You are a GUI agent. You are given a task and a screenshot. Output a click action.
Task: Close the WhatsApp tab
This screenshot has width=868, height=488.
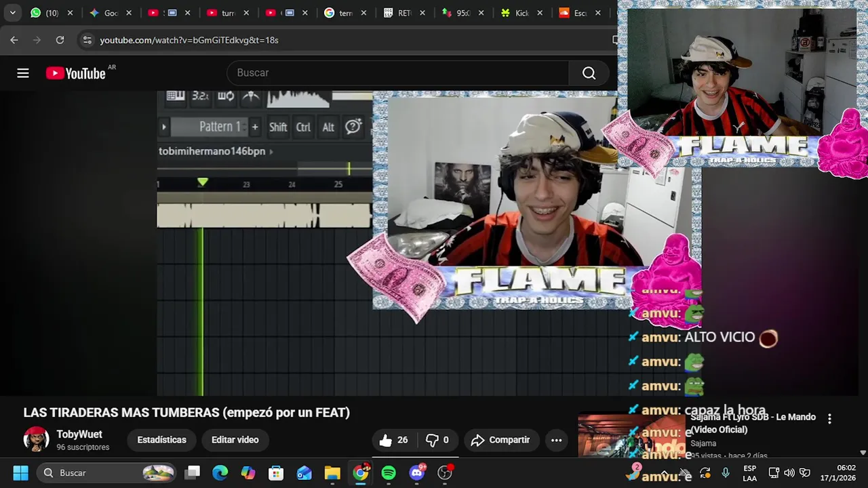(70, 13)
